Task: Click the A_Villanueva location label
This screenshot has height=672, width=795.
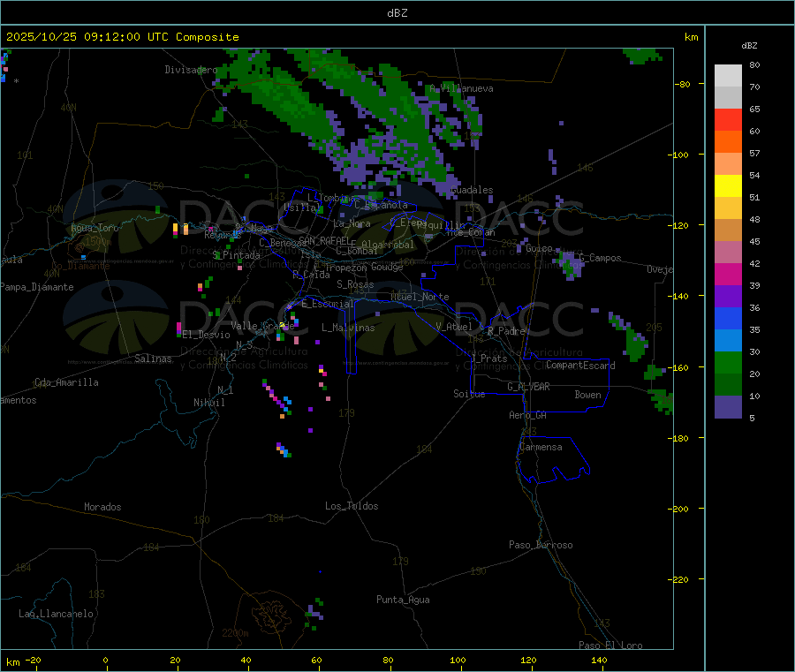Action: (461, 88)
